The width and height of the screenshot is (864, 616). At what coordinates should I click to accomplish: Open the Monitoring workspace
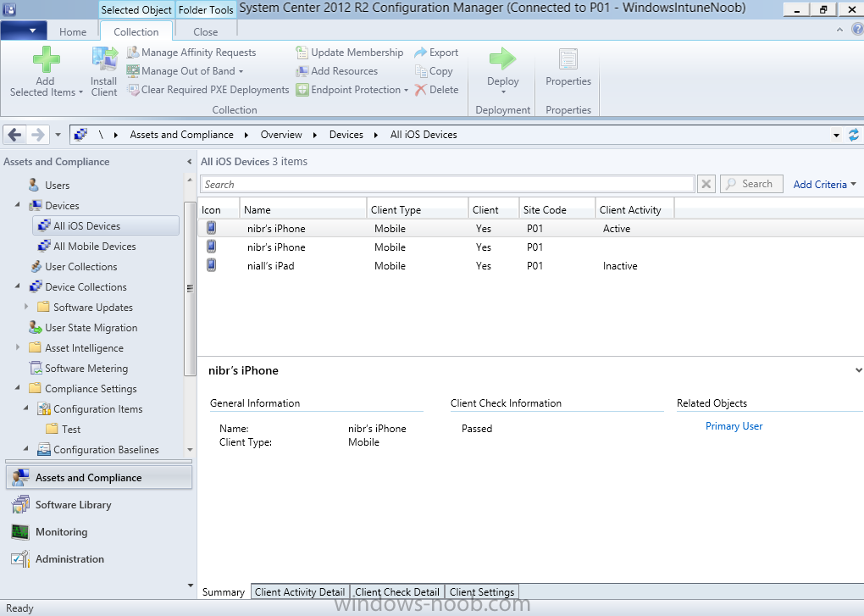[x=50, y=532]
